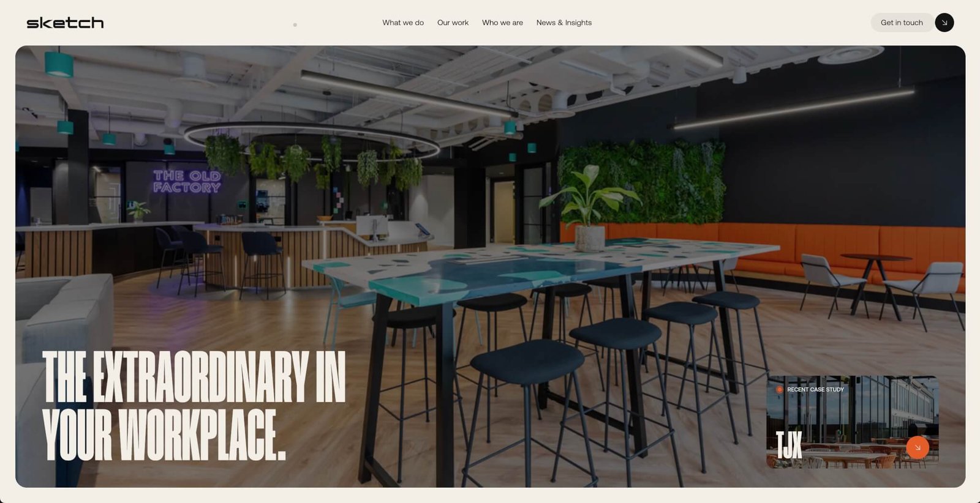Click the potted plant on the table

pos(589,208)
